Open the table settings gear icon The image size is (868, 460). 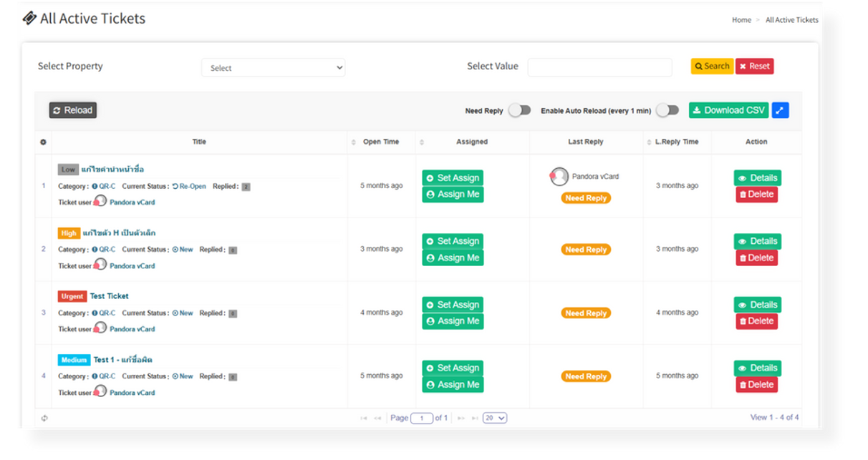pyautogui.click(x=43, y=142)
